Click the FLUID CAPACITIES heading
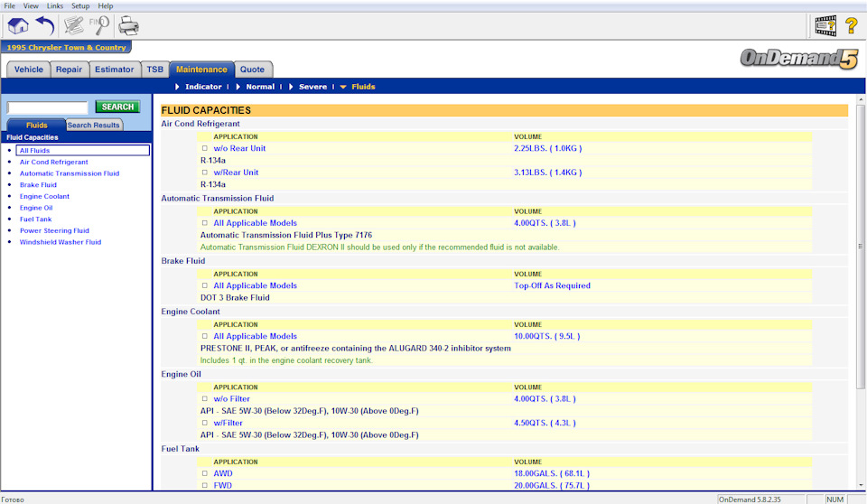Screen dimensions: 867x504 click(206, 111)
